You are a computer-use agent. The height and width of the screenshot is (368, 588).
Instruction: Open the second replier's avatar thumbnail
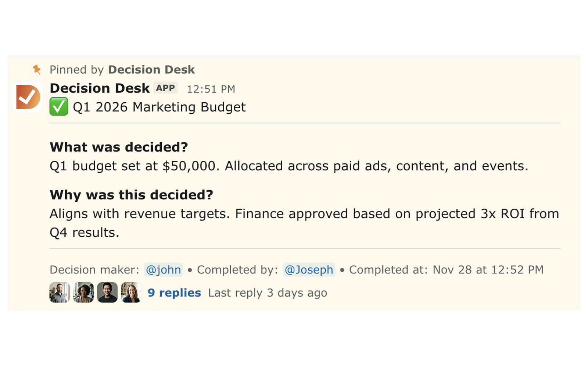pos(83,293)
